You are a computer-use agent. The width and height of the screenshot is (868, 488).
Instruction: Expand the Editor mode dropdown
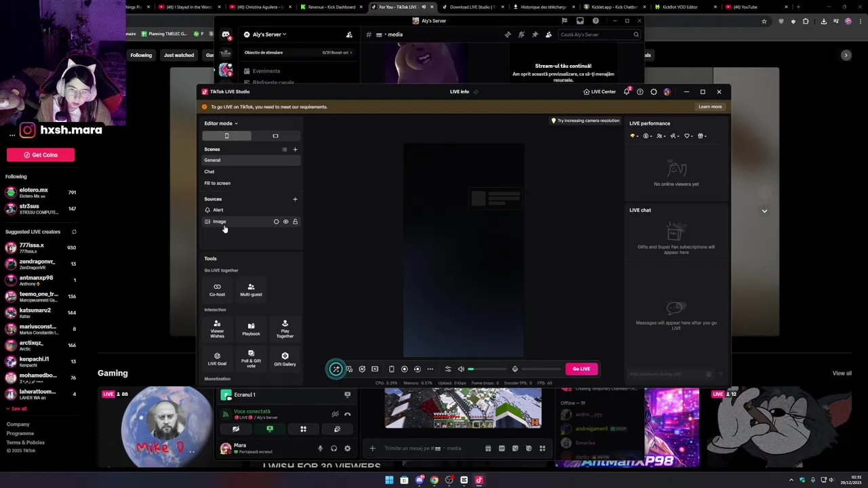point(221,123)
